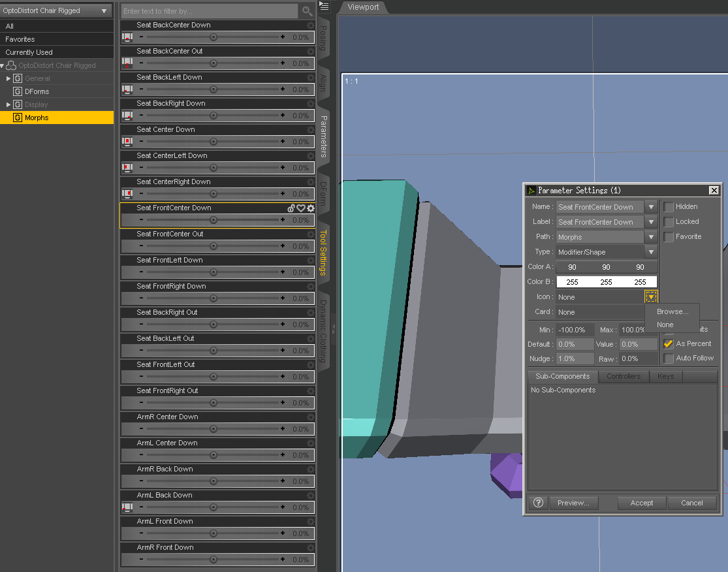Open the pane options menu icon
728x572 pixels.
point(324,7)
